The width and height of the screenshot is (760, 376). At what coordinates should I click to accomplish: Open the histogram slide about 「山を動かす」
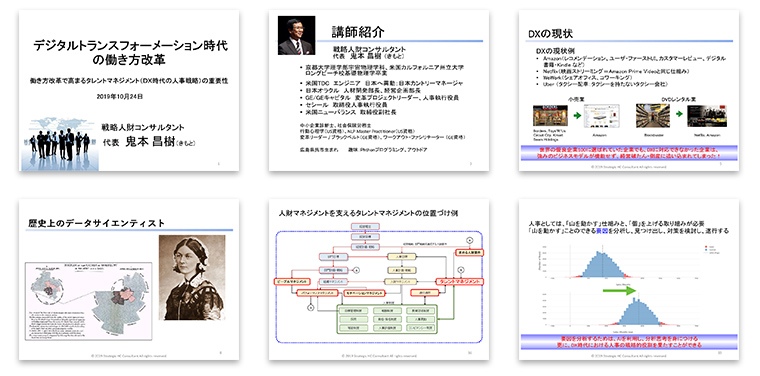click(x=629, y=280)
